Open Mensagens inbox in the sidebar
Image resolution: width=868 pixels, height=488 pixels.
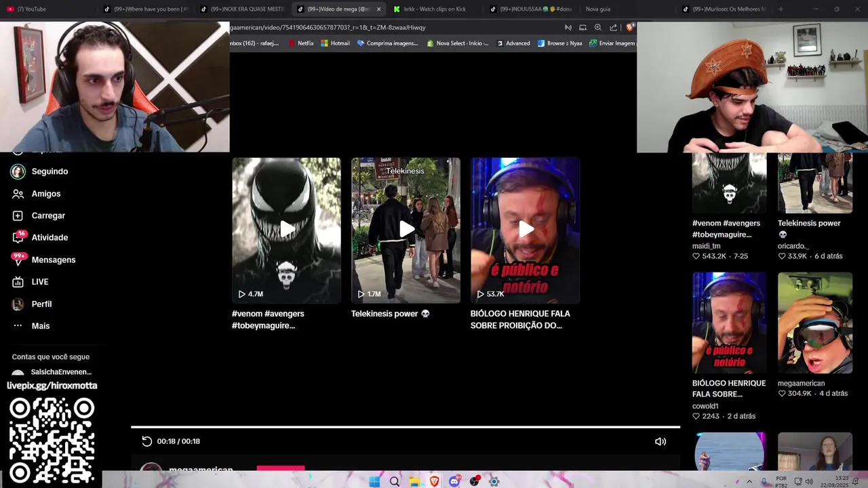[x=43, y=260]
